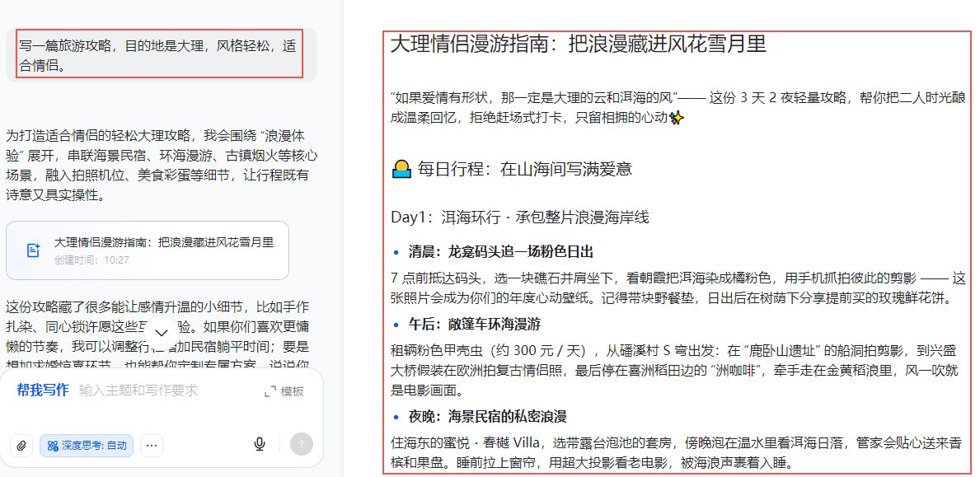Select the 清晨: 龙龛码头 bullet heading

coord(500,252)
